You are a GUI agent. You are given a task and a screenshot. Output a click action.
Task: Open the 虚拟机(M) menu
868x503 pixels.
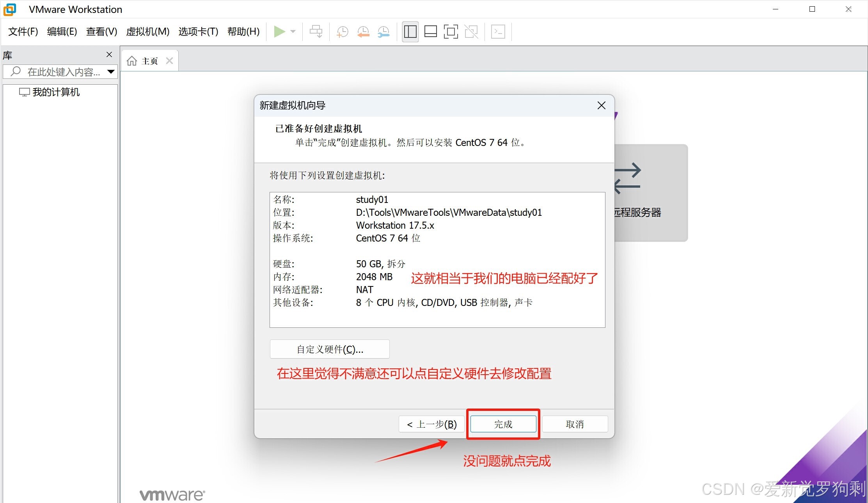(147, 32)
